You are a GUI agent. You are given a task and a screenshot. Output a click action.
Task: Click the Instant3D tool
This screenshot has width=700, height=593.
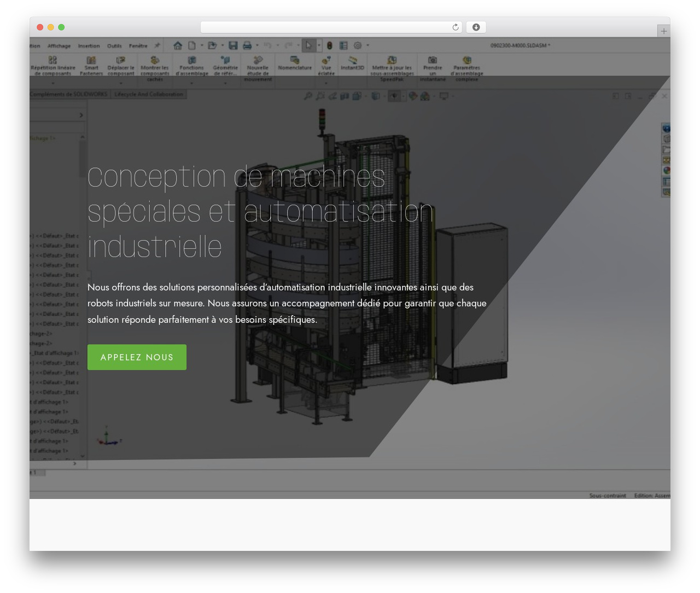pos(352,63)
